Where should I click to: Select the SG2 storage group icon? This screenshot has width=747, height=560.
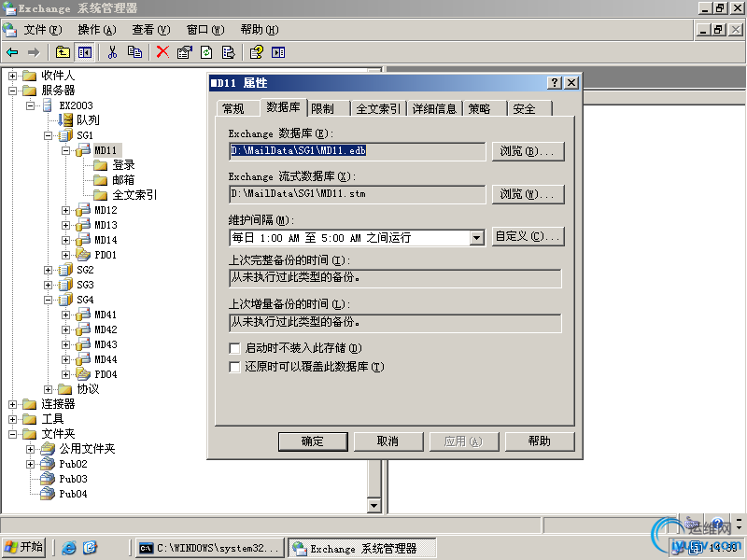click(x=65, y=270)
